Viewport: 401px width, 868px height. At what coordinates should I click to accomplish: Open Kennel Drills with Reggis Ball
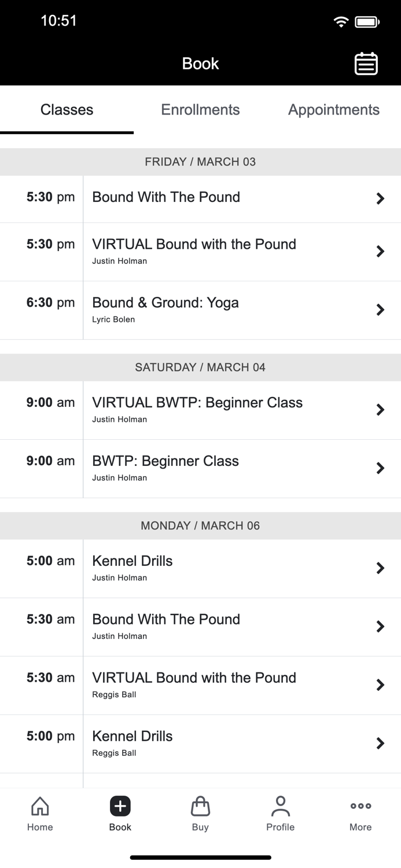[x=133, y=742]
